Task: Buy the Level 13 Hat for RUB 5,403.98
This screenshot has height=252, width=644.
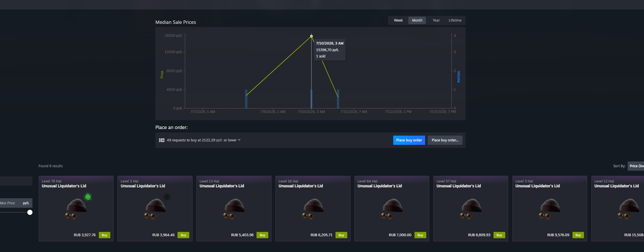Action: [263, 235]
